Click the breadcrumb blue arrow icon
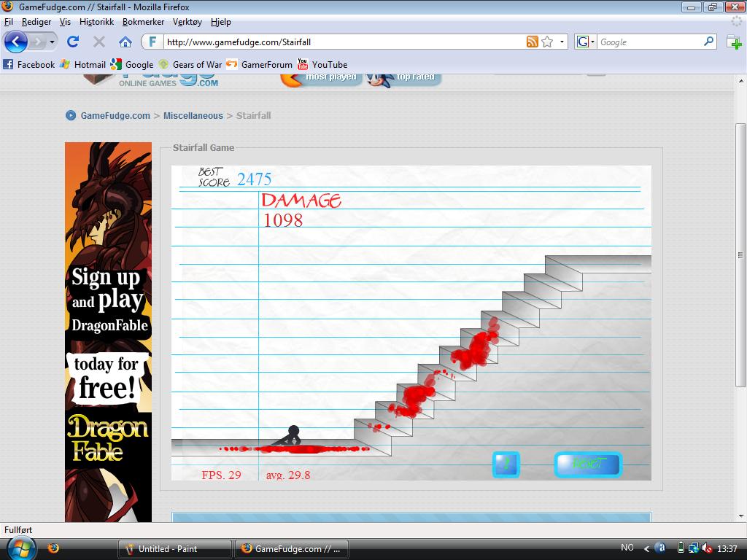 [71, 115]
